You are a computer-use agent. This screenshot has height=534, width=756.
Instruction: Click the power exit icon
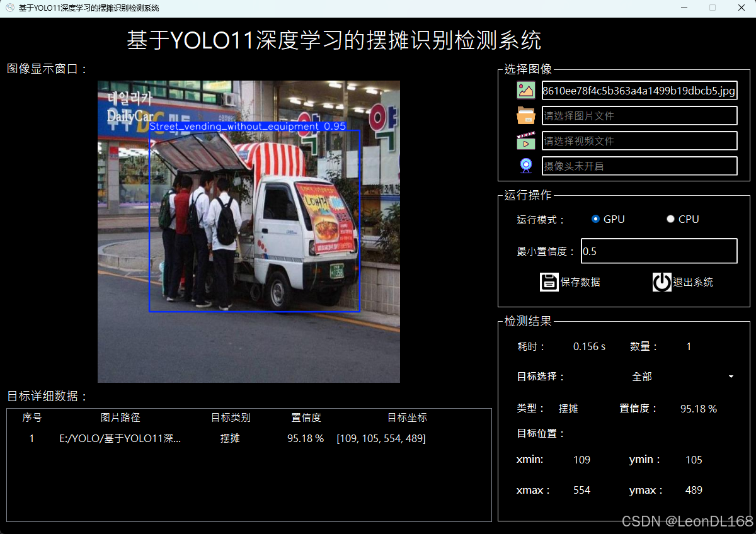pos(662,281)
